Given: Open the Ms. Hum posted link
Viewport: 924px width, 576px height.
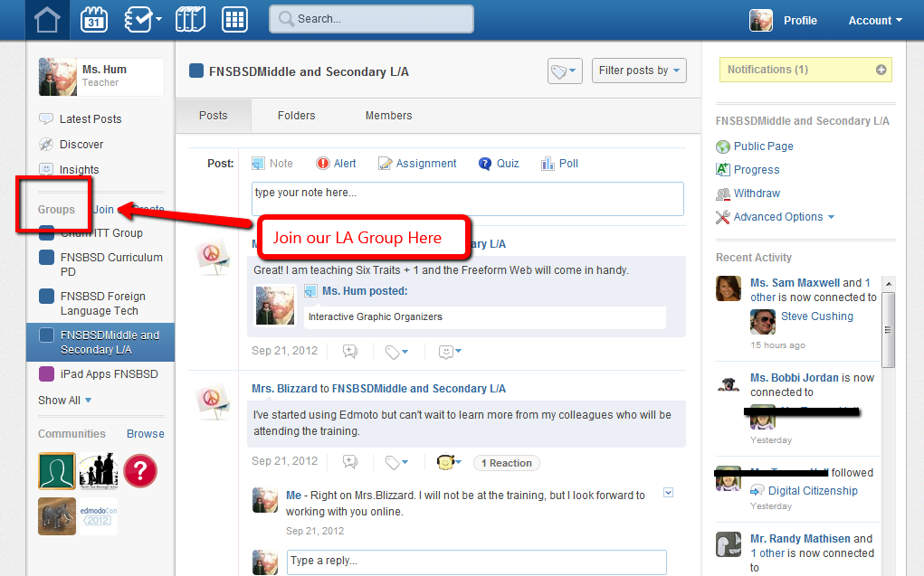Looking at the screenshot, I should click(365, 291).
